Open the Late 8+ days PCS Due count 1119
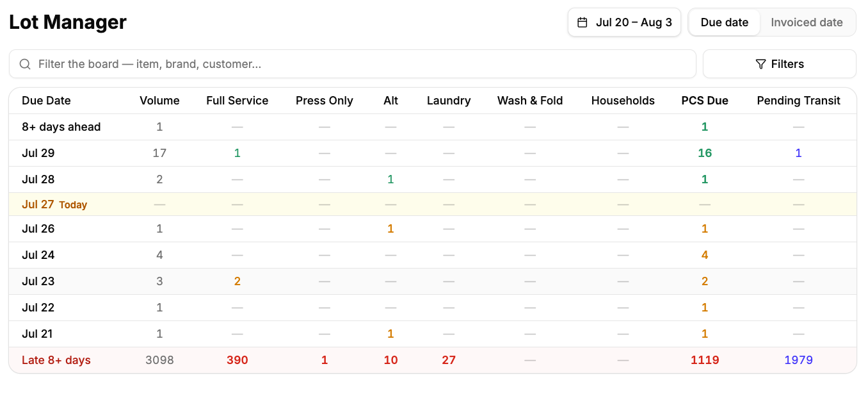Screen dimensions: 868x398 [705, 360]
